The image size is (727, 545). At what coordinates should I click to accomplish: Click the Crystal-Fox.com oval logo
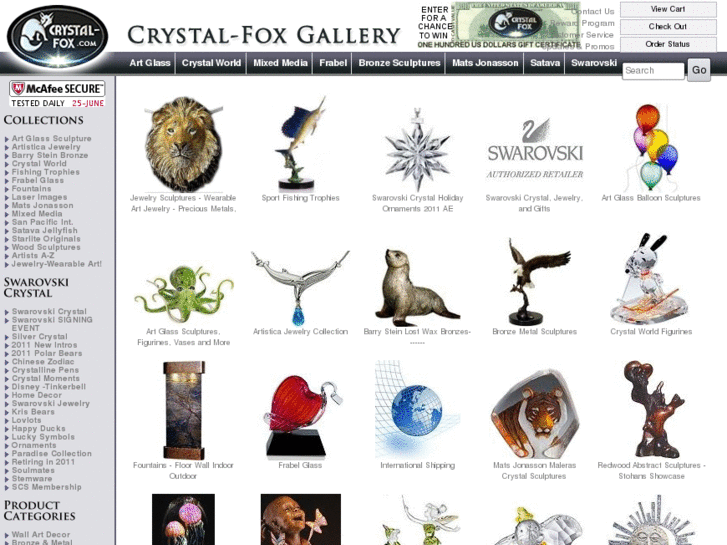(x=57, y=37)
